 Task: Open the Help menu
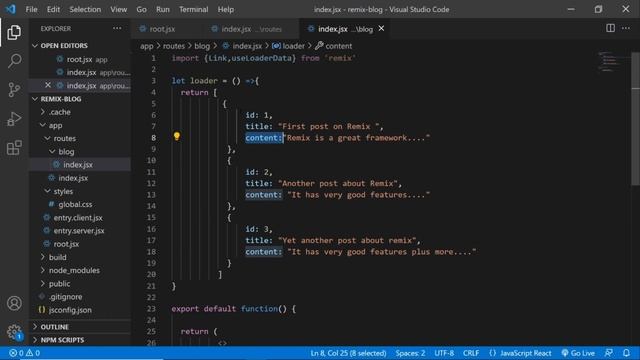pos(225,9)
